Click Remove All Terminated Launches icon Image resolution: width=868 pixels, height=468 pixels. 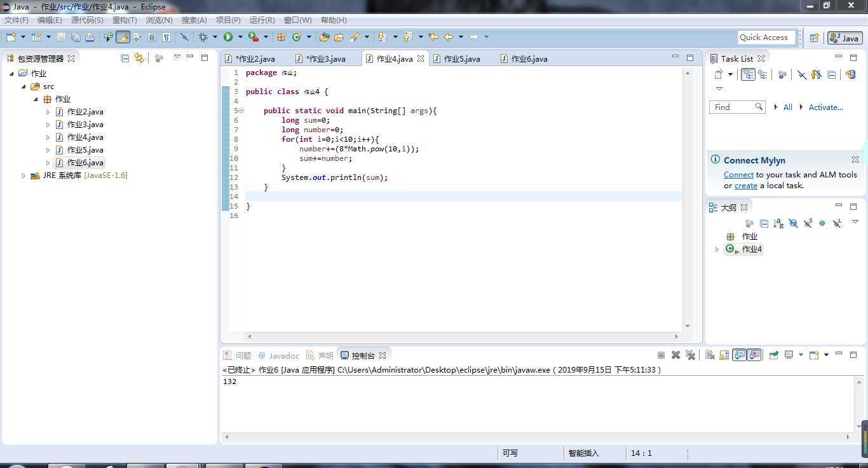tap(690, 355)
